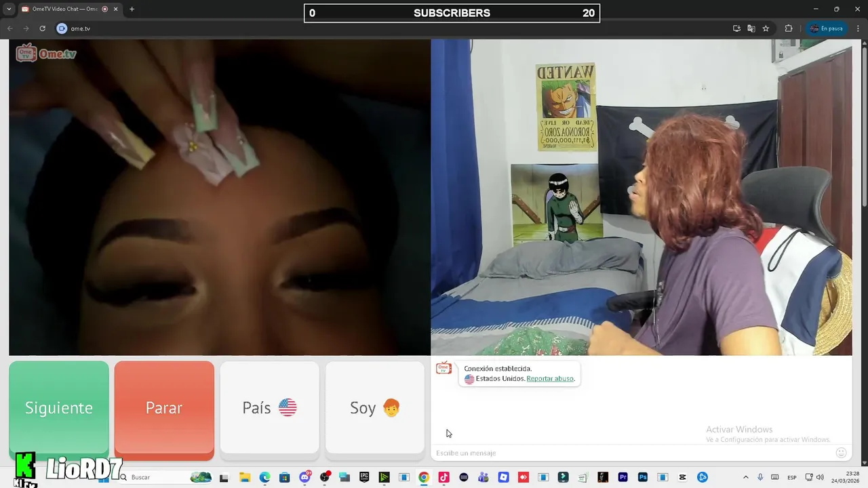Go back in browser history
This screenshot has height=488, width=868.
[x=10, y=28]
